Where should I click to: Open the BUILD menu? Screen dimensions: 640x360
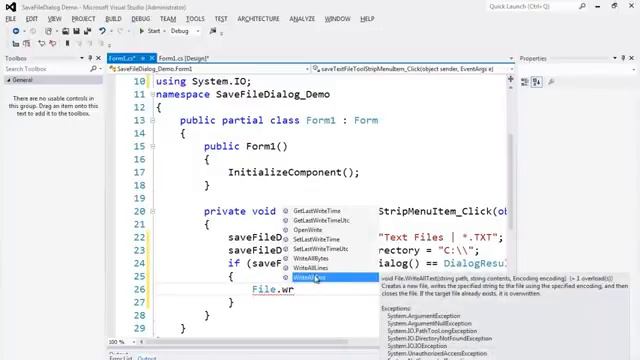pos(113,19)
